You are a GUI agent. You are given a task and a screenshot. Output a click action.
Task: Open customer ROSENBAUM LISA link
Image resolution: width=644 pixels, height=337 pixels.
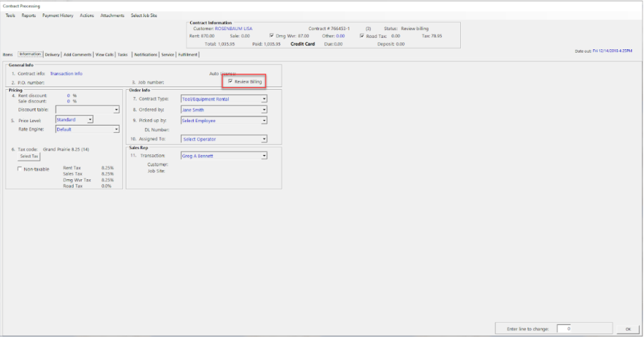[234, 29]
